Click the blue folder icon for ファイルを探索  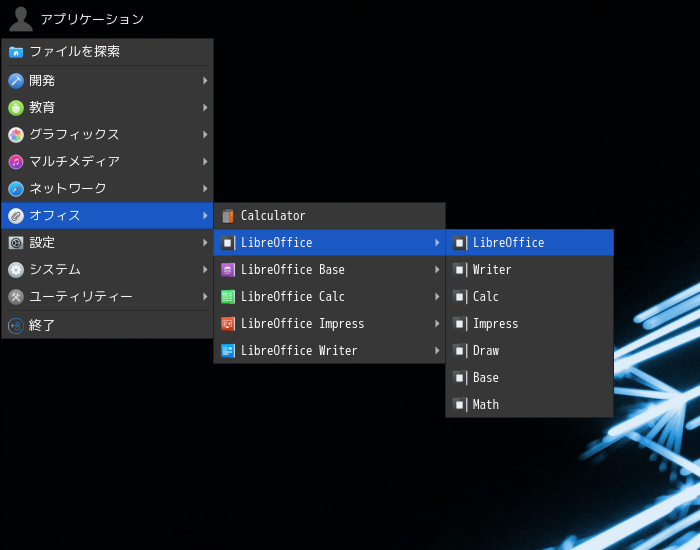pos(16,52)
